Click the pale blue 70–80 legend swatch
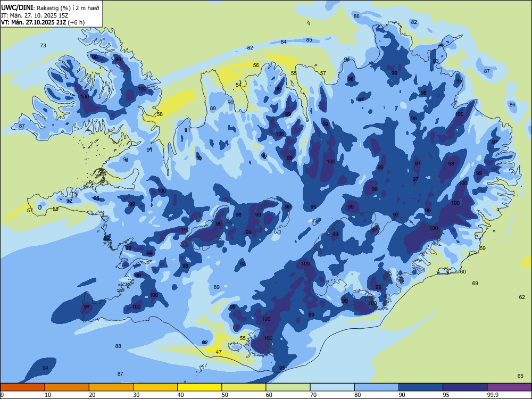The image size is (532, 399). point(332,387)
